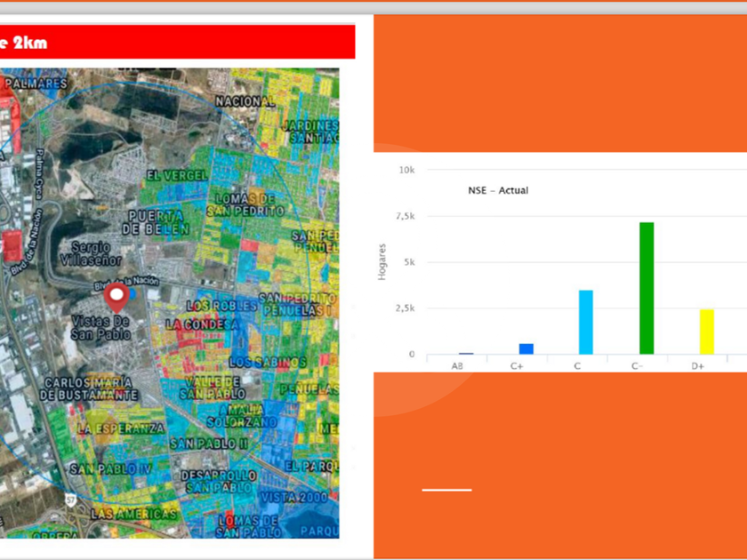Click the red location pin on map
Screen dimensions: 747x560
[x=116, y=298]
